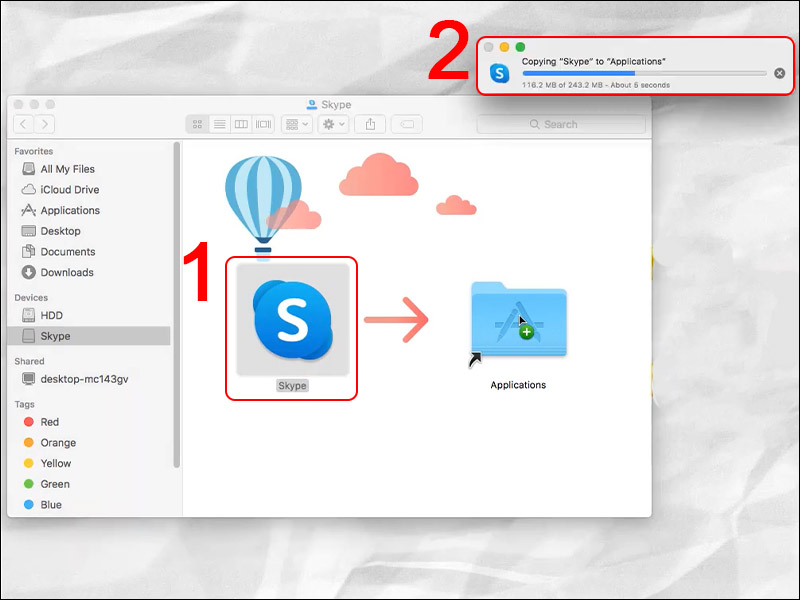Click the Applications folder shortcut icon
The width and height of the screenshot is (800, 600).
click(x=518, y=320)
